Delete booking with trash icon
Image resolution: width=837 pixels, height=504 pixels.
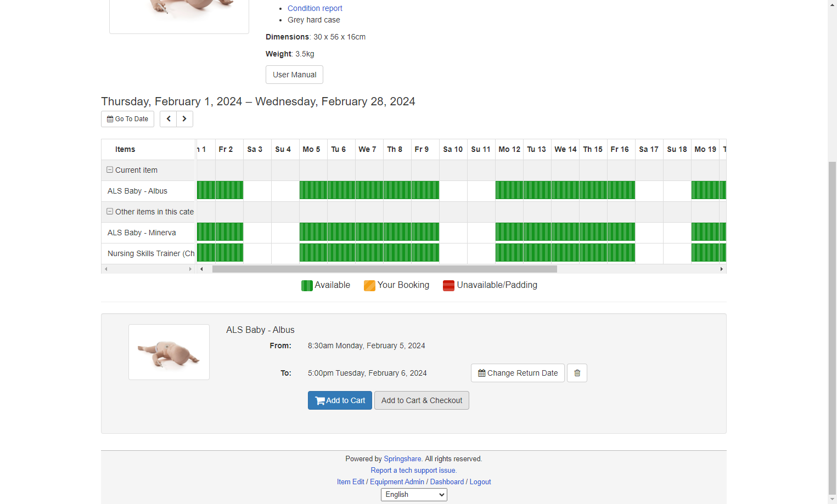click(577, 373)
